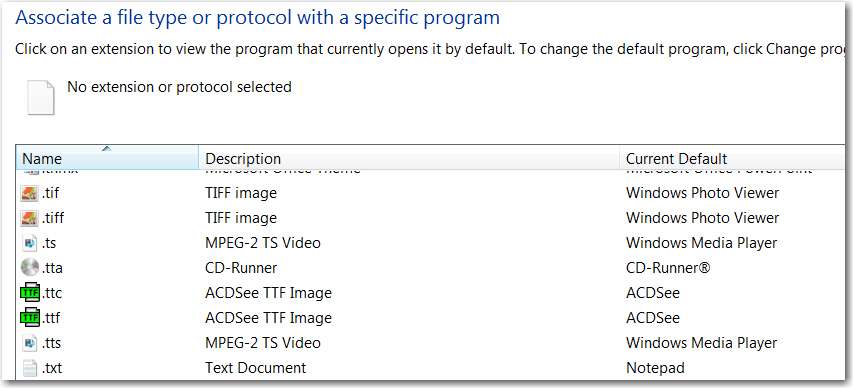
Task: Click Windows Media Player for .ts
Action: tap(701, 243)
